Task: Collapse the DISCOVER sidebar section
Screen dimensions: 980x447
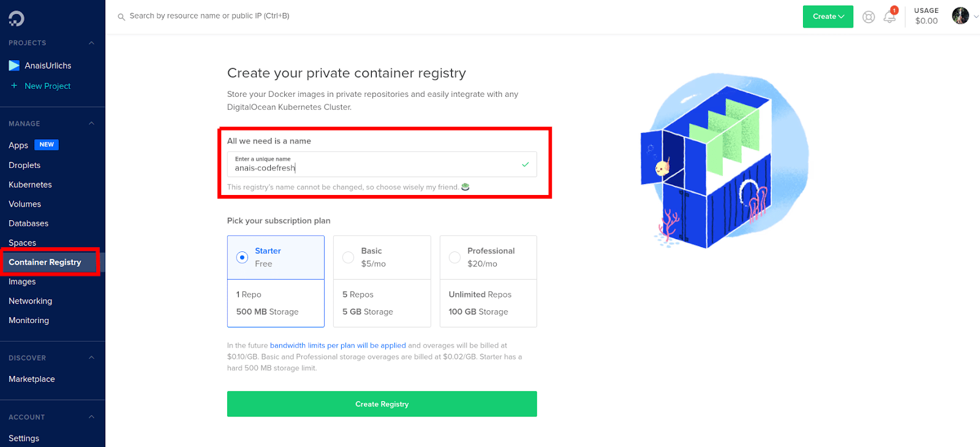Action: [91, 357]
